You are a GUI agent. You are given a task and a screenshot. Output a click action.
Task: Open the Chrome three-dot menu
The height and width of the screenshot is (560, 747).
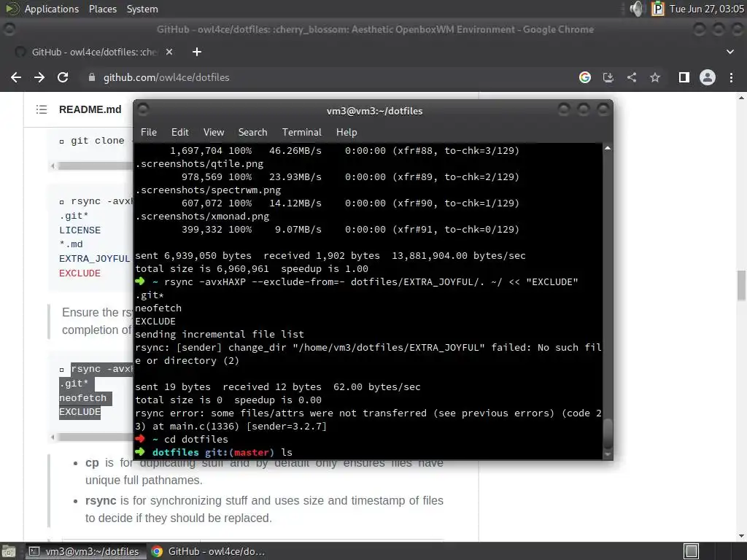(x=731, y=77)
